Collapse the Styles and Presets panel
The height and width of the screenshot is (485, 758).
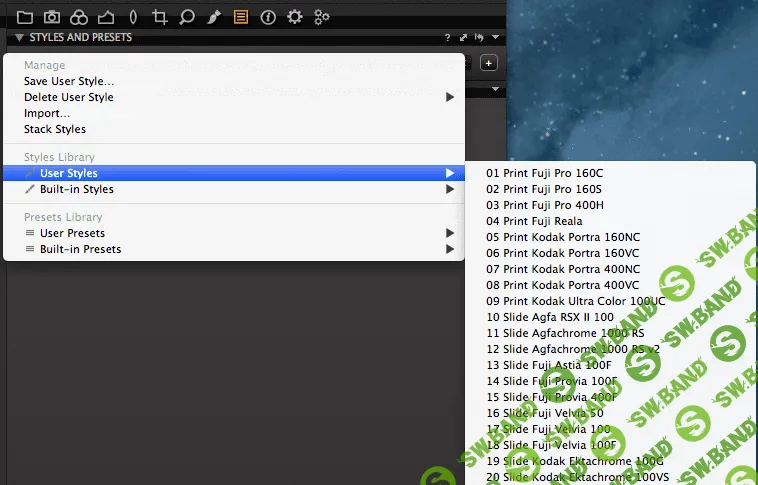18,38
